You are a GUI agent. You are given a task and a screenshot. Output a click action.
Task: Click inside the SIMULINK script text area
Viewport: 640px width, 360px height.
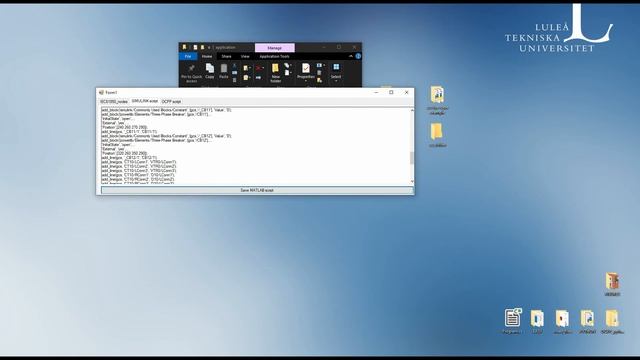coord(255,146)
